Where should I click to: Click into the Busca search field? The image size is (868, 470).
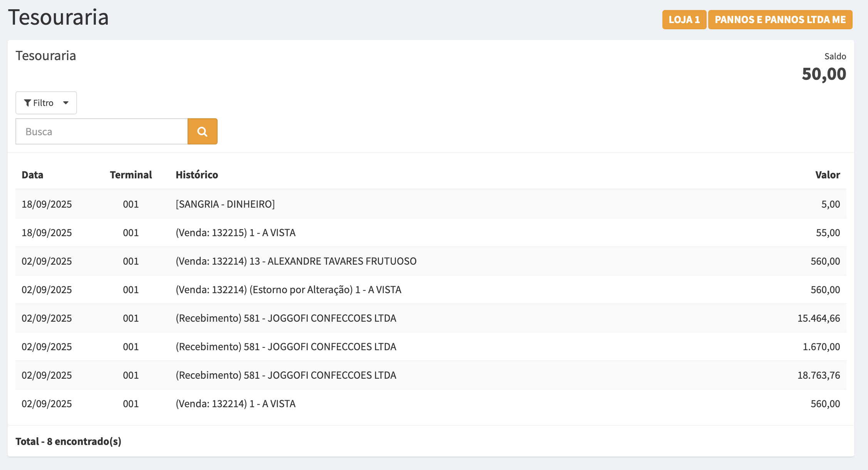point(102,132)
